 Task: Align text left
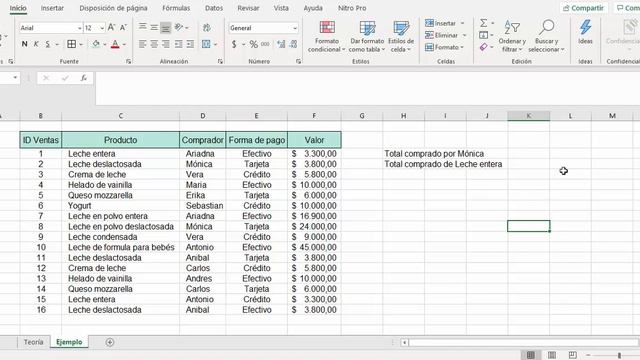pos(142,44)
